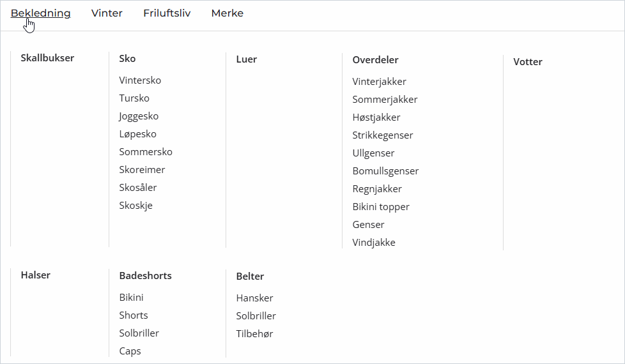The width and height of the screenshot is (625, 364).
Task: Click the Overdeler heading
Action: tap(375, 60)
